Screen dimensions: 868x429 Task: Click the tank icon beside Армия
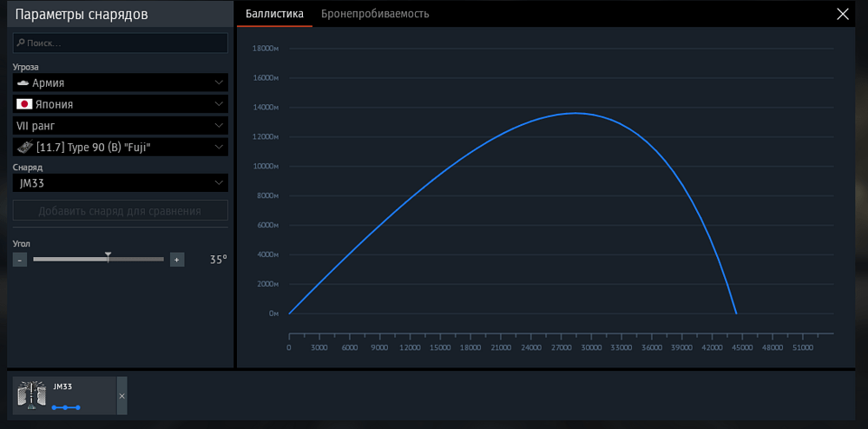pyautogui.click(x=23, y=82)
